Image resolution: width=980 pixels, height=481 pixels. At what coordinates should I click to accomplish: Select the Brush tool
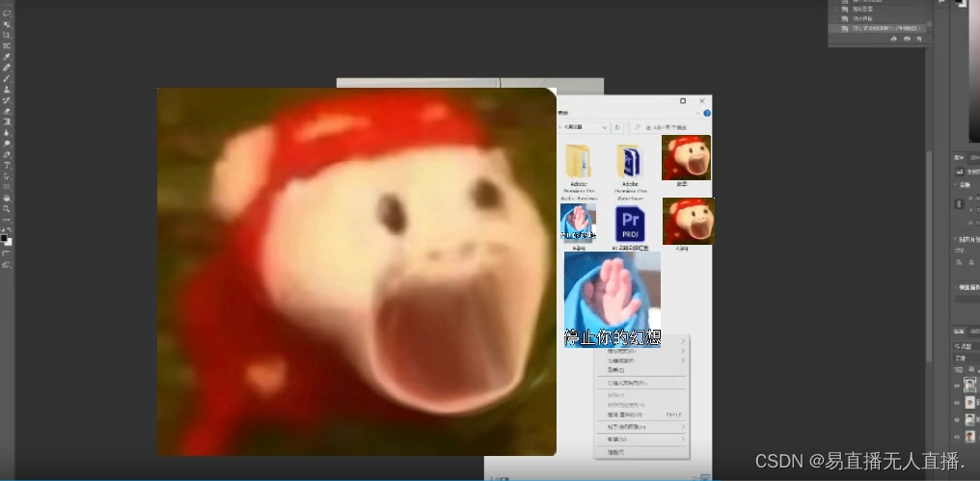pyautogui.click(x=7, y=79)
